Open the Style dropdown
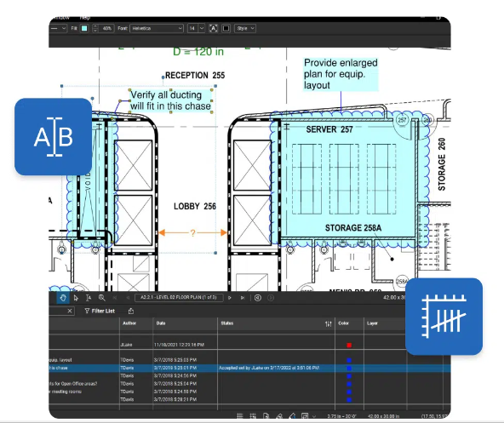The image size is (504, 423). click(x=245, y=28)
